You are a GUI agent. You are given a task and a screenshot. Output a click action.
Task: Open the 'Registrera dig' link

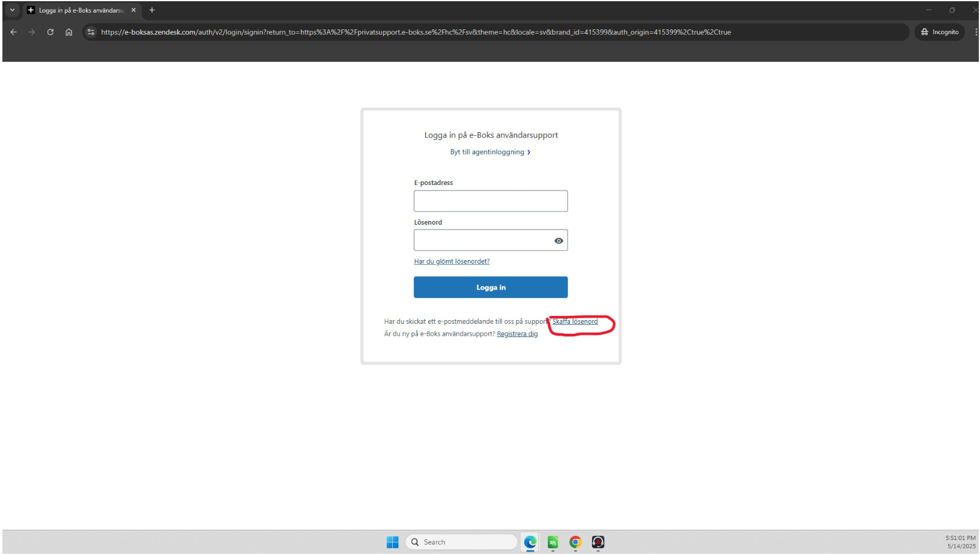(x=517, y=335)
